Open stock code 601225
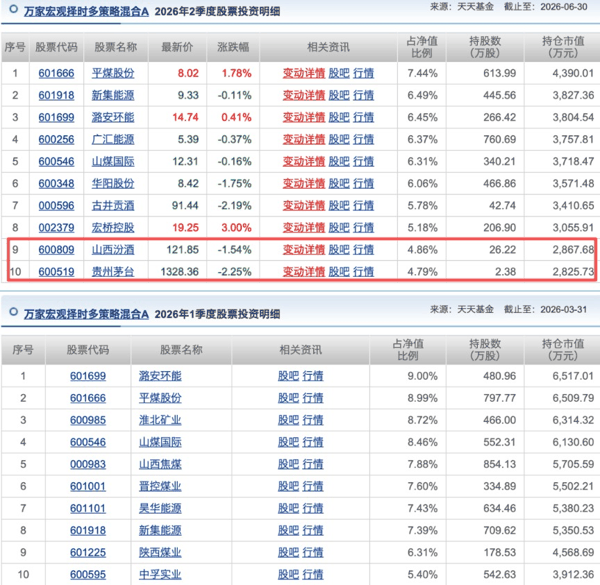This screenshot has width=600, height=585. 88,553
